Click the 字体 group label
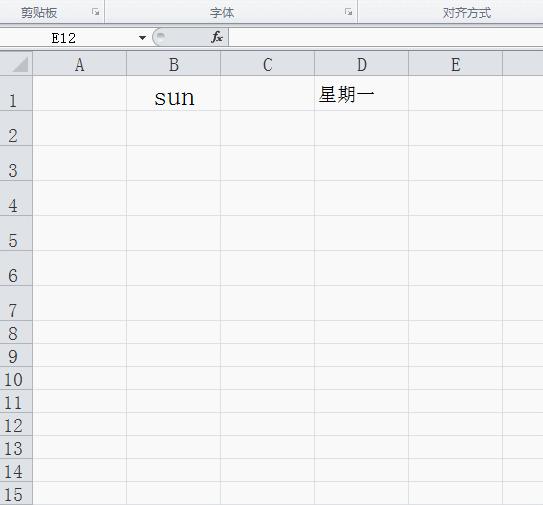543x505 pixels. [x=222, y=13]
